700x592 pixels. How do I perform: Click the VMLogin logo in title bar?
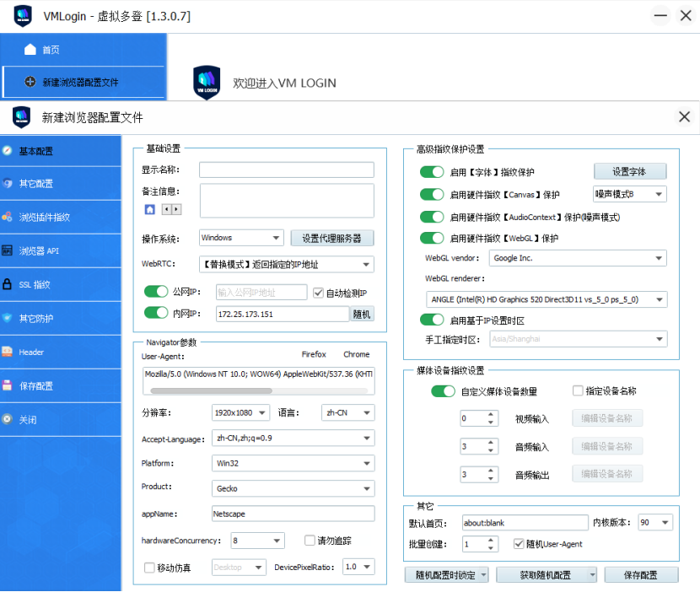click(x=23, y=15)
